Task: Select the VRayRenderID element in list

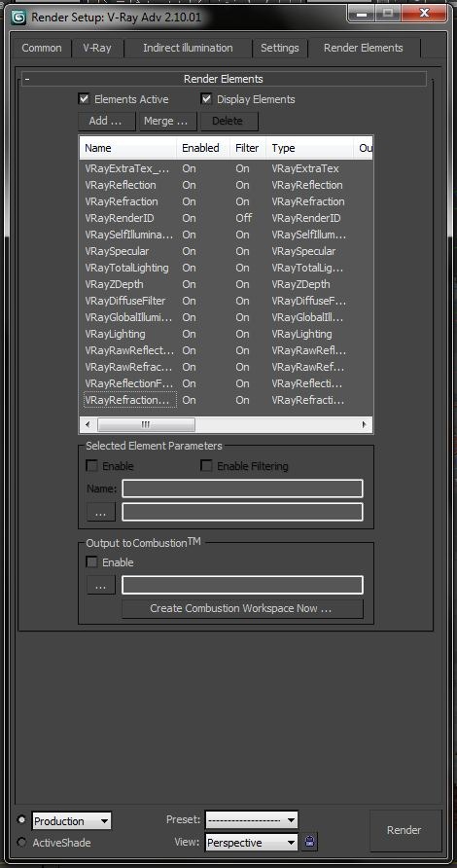Action: [x=226, y=218]
